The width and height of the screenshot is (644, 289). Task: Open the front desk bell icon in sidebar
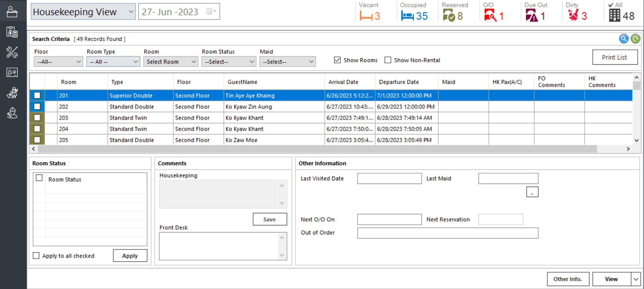pyautogui.click(x=12, y=12)
